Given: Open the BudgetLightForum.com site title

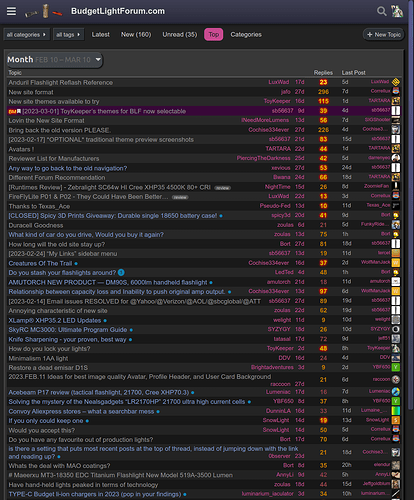Looking at the screenshot, I should pos(118,11).
